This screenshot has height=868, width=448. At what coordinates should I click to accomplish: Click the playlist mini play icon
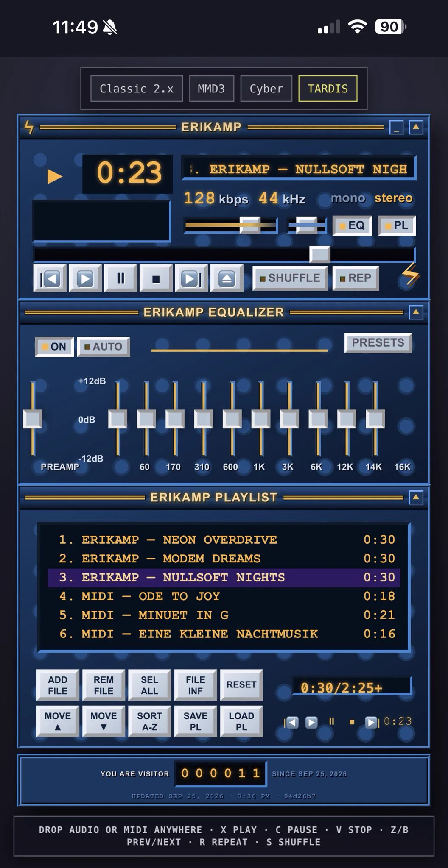(311, 722)
